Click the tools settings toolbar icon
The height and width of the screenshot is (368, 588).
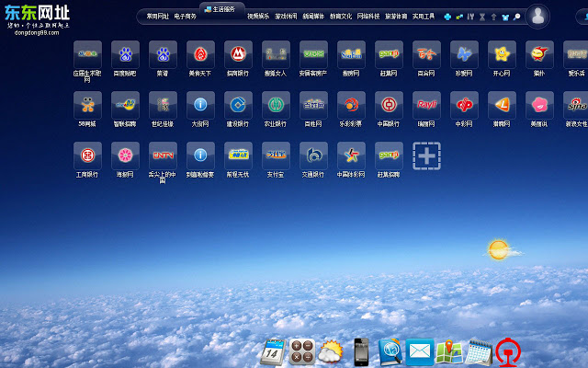coord(470,17)
